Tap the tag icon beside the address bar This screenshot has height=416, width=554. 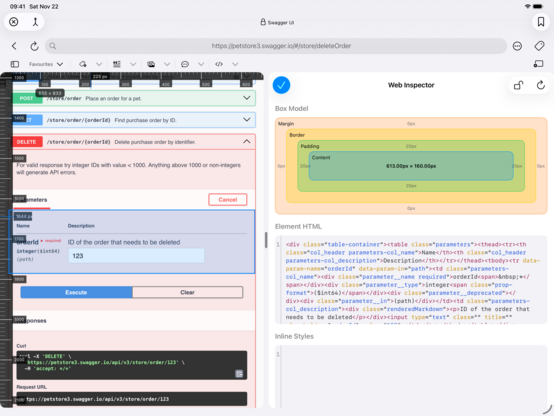539,46
